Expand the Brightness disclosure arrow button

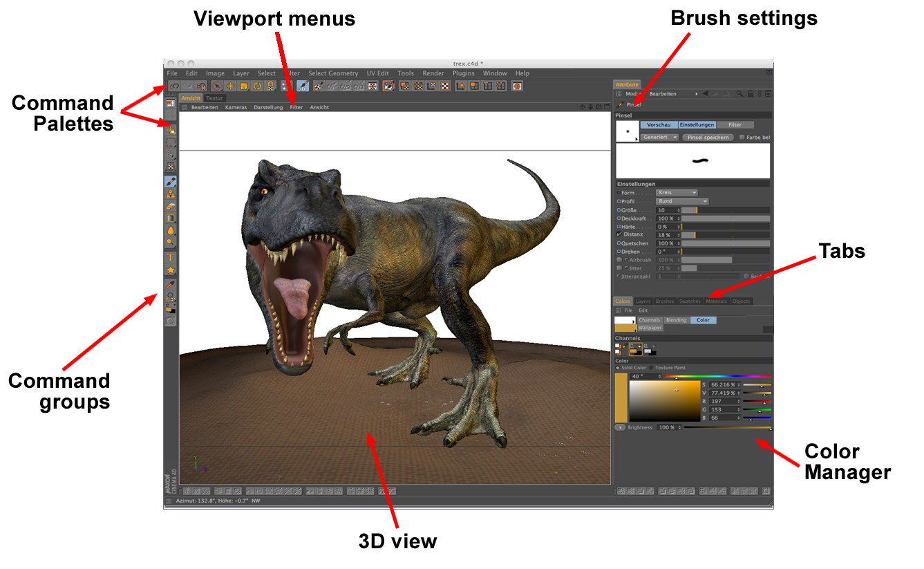click(620, 427)
